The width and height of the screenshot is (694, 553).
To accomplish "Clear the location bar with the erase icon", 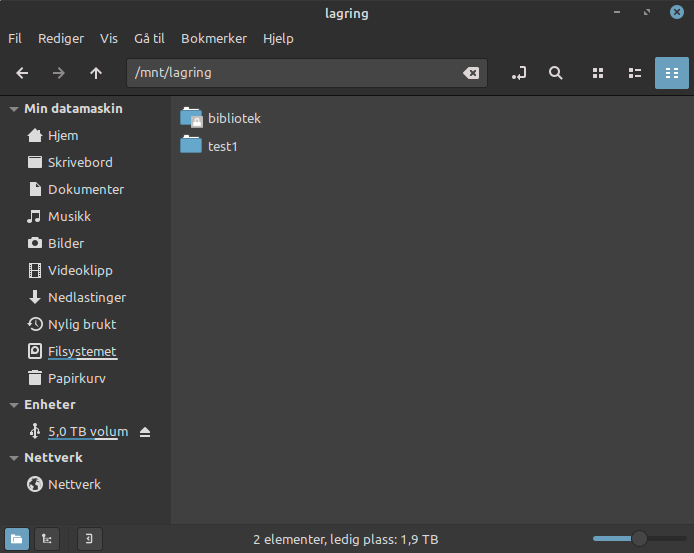I will [471, 73].
